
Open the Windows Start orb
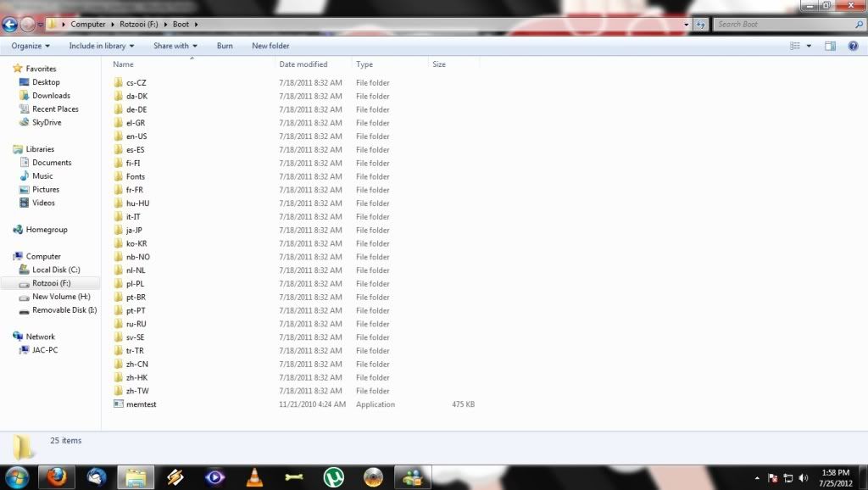(x=16, y=477)
